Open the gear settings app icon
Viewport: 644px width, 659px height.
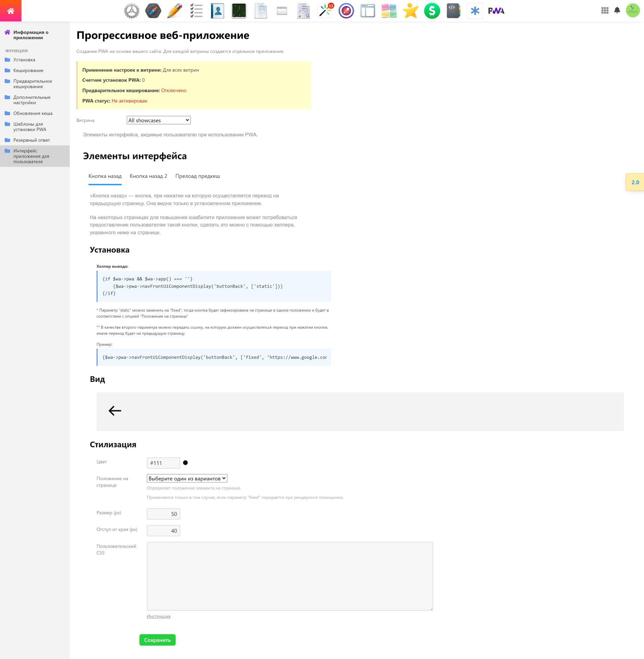point(131,11)
